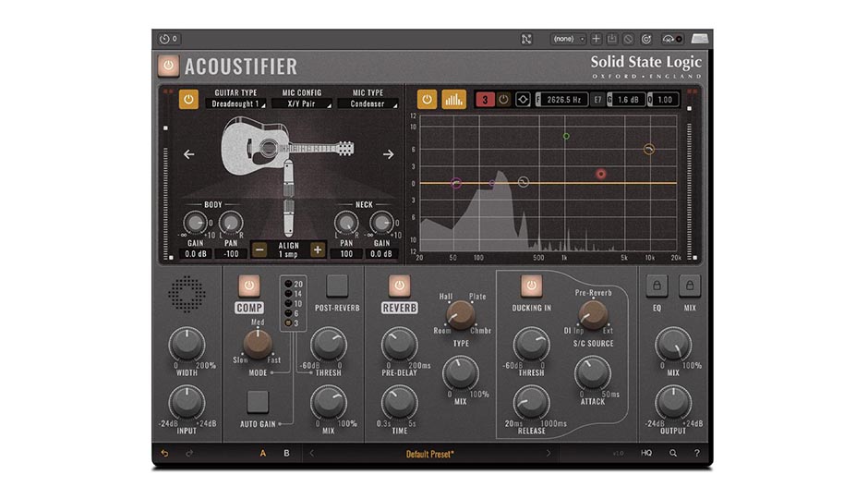Click right arrow beside the guitar image

[388, 154]
